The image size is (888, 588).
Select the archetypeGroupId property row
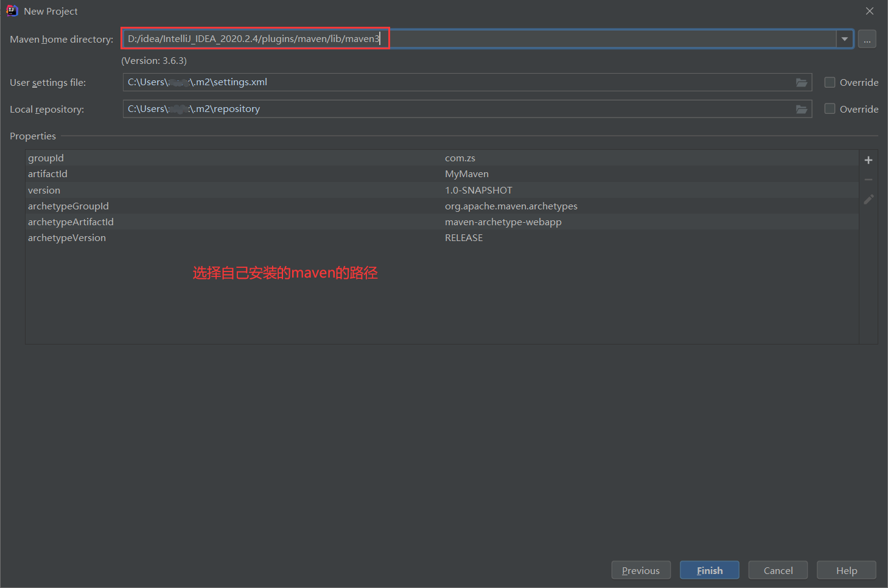tap(442, 206)
